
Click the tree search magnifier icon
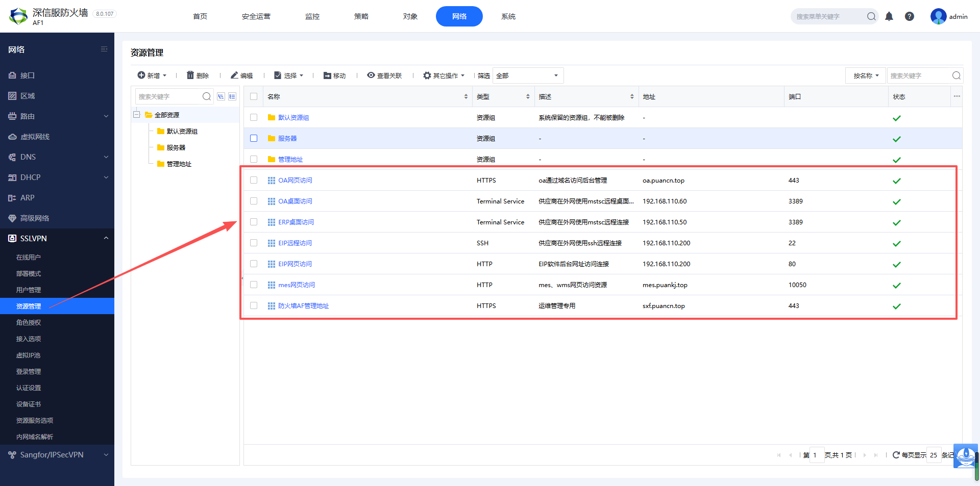pyautogui.click(x=207, y=96)
